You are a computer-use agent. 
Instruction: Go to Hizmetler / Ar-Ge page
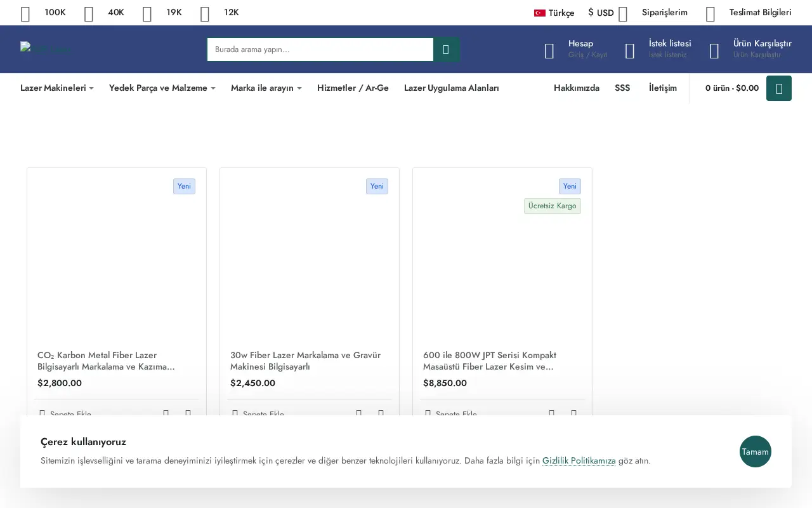click(x=353, y=88)
